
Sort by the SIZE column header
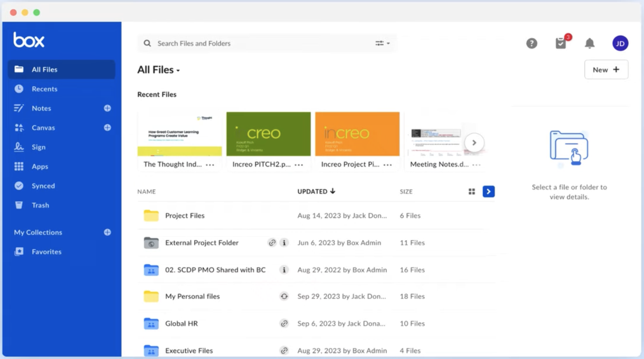[x=406, y=192]
